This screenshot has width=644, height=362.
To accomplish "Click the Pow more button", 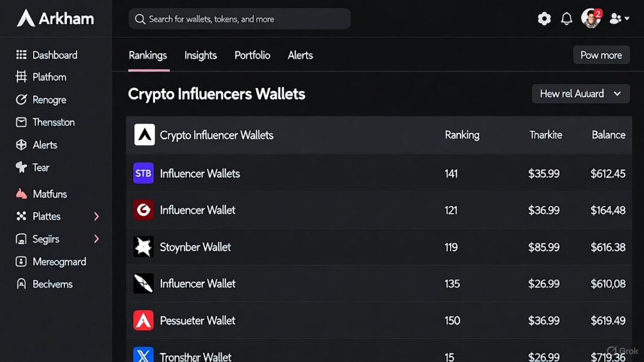I will click(601, 55).
